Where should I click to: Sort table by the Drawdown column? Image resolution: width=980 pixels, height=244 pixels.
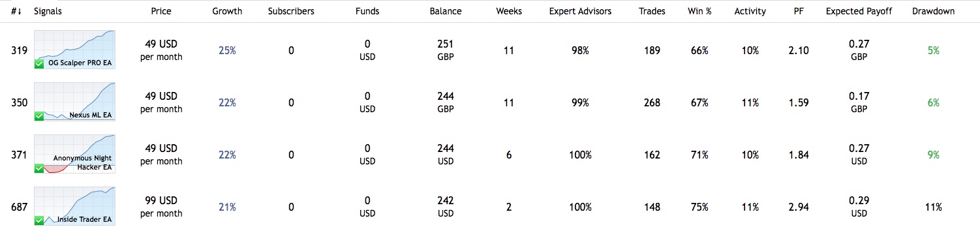[933, 11]
